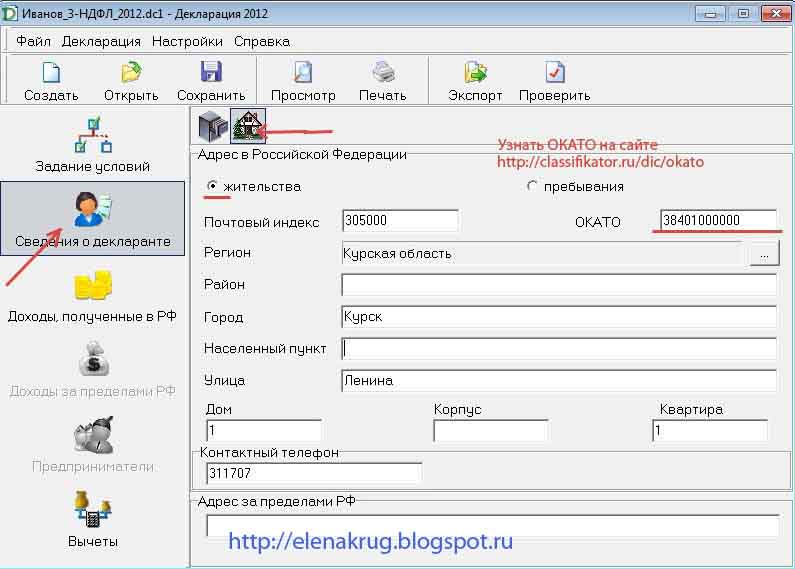
Task: Run Проверить check icon
Action: (x=554, y=74)
